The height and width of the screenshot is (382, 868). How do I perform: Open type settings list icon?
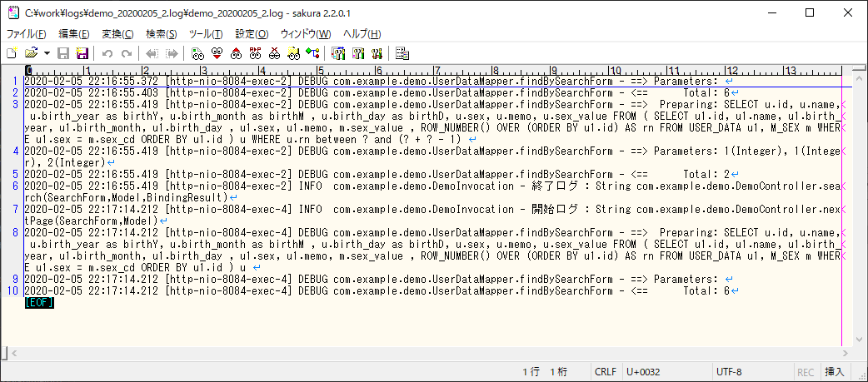tap(338, 53)
